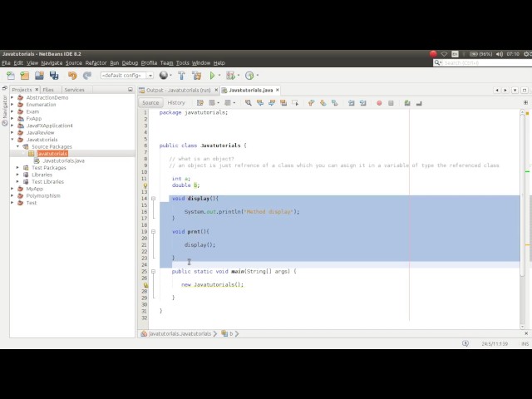Click the Build Project hammer icon

181,76
